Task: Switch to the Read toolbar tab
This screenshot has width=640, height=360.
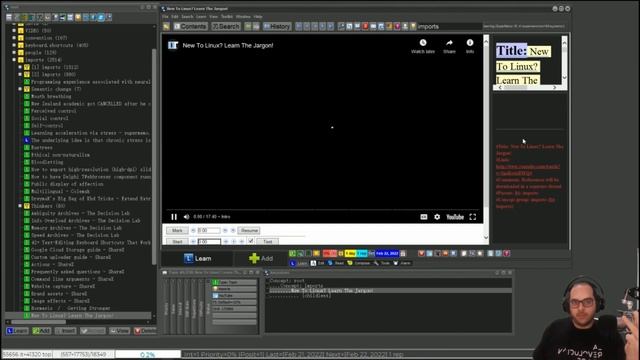Action: coord(336,263)
